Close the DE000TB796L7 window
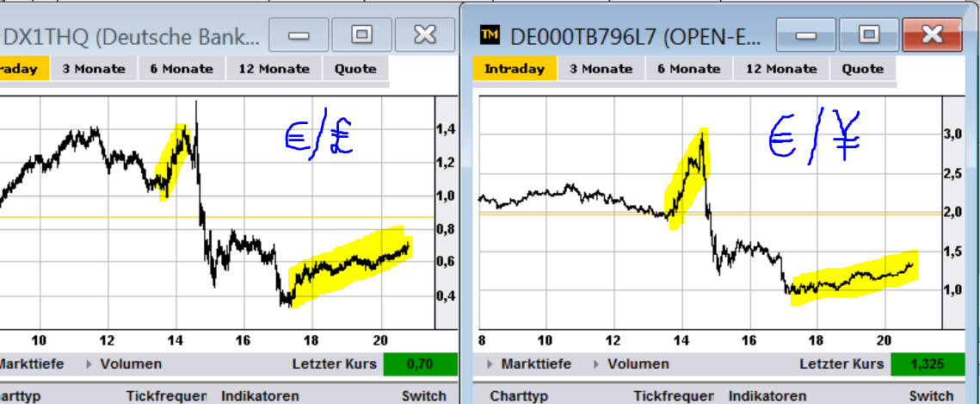The width and height of the screenshot is (980, 404). [932, 34]
